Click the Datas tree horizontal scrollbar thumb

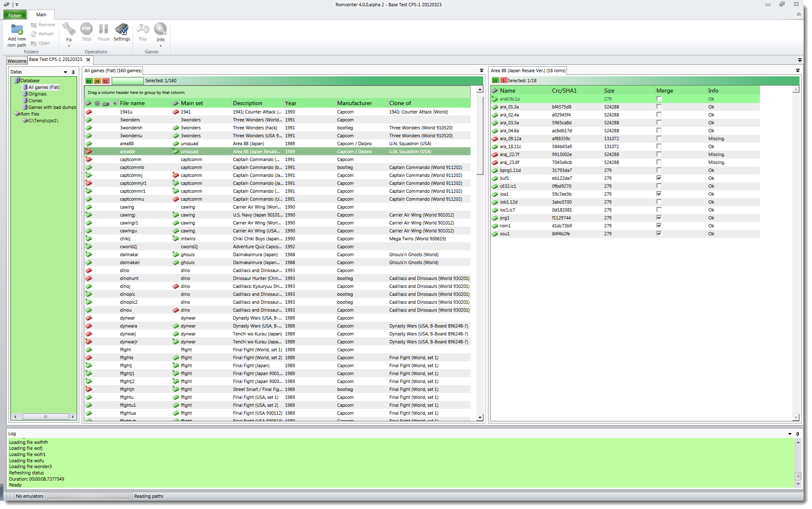click(x=45, y=417)
